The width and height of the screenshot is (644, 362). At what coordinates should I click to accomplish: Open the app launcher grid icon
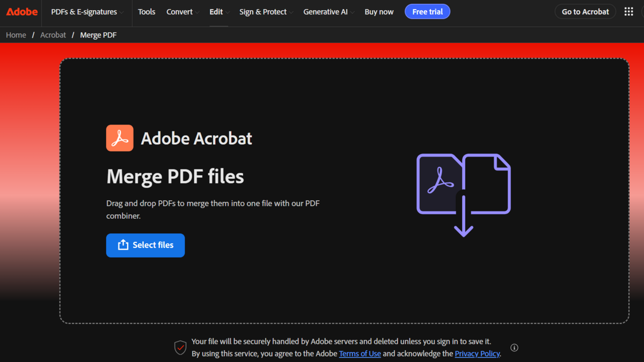[628, 11]
